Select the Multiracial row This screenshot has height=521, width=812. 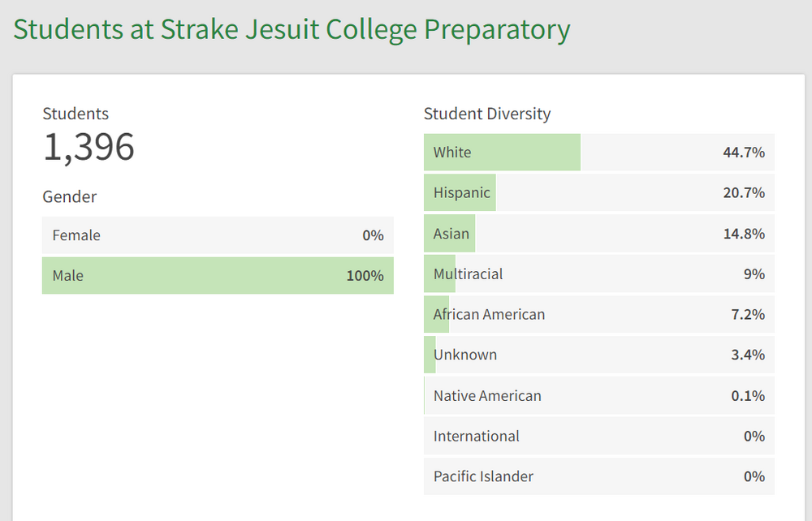tap(598, 274)
